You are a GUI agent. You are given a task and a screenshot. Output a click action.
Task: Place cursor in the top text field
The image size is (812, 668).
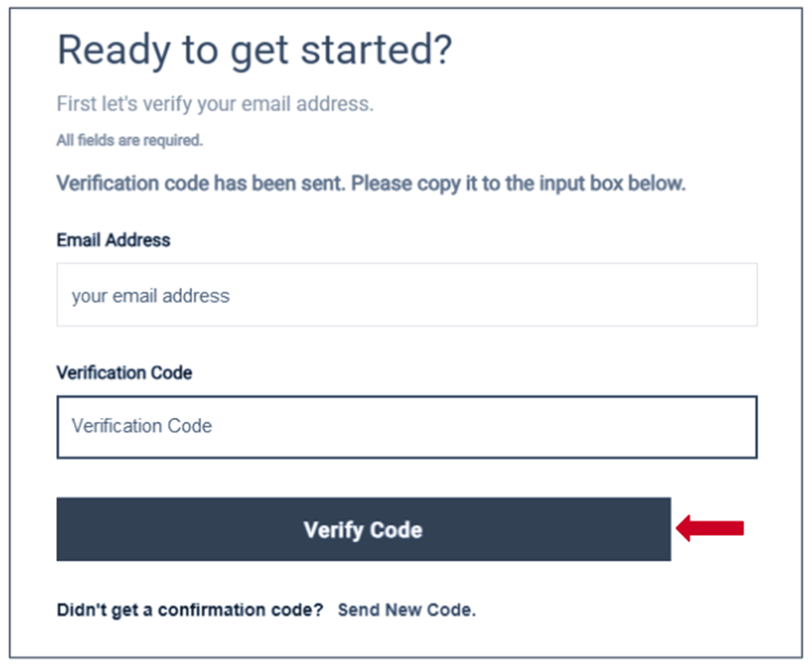pyautogui.click(x=407, y=295)
